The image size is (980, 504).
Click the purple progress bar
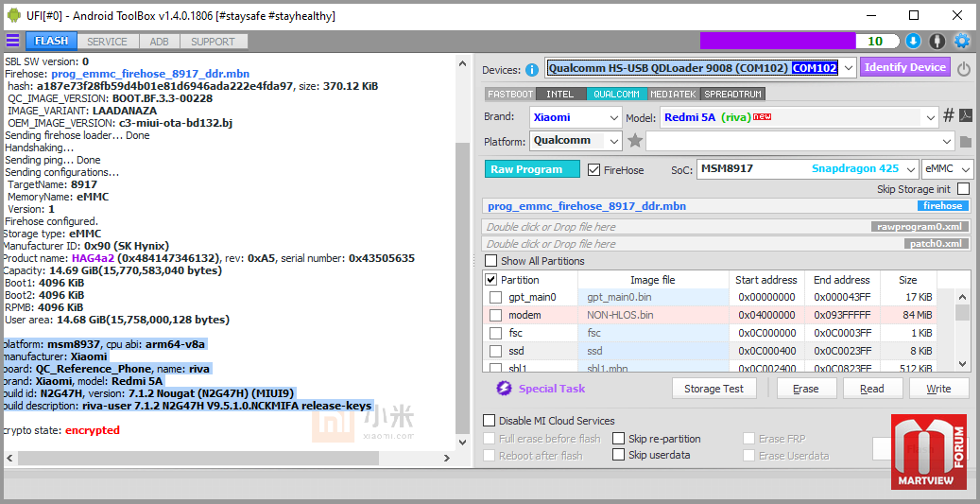tap(777, 41)
